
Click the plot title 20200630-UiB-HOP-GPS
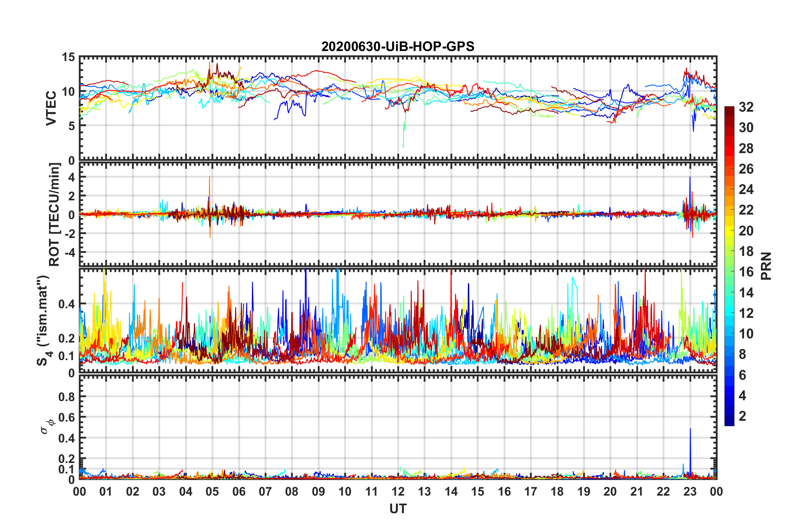point(398,46)
